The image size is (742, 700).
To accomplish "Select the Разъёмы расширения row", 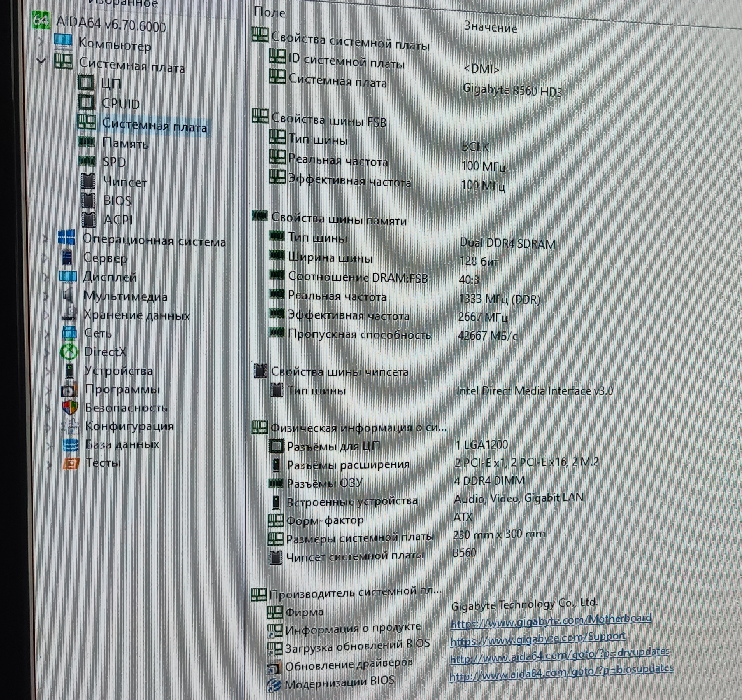I will [348, 465].
